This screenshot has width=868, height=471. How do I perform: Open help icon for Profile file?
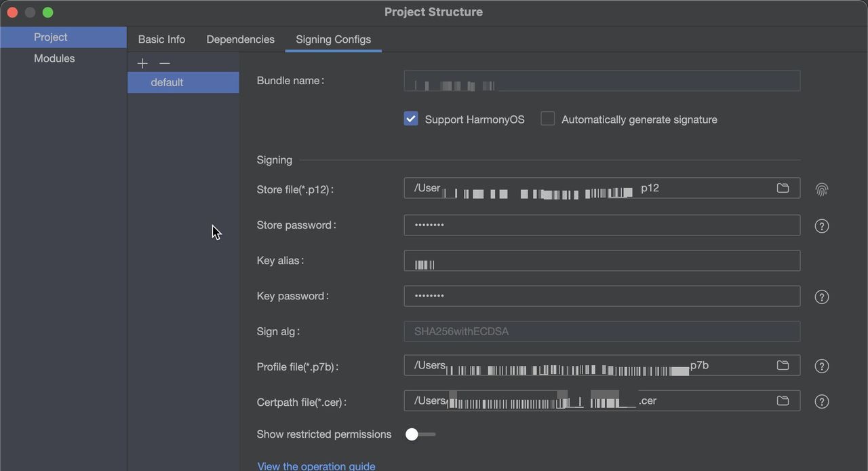point(822,366)
